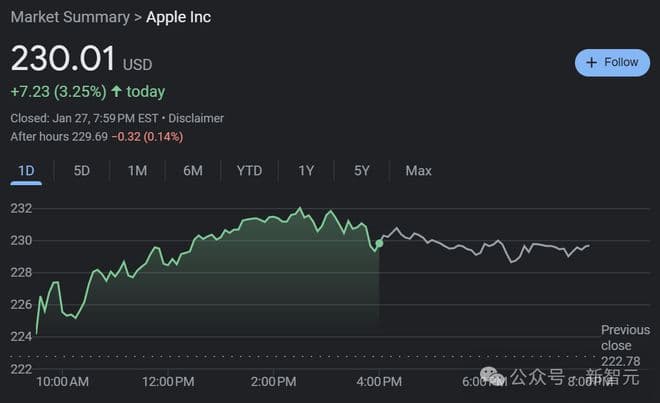Click the Follow button
This screenshot has height=403, width=660.
tap(612, 62)
